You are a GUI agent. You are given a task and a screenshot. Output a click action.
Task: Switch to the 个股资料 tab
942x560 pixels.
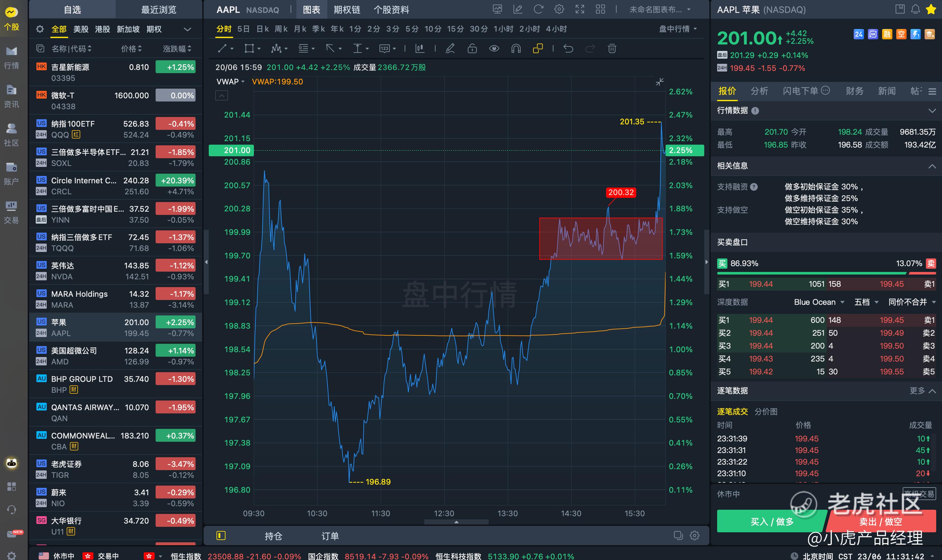pyautogui.click(x=391, y=9)
